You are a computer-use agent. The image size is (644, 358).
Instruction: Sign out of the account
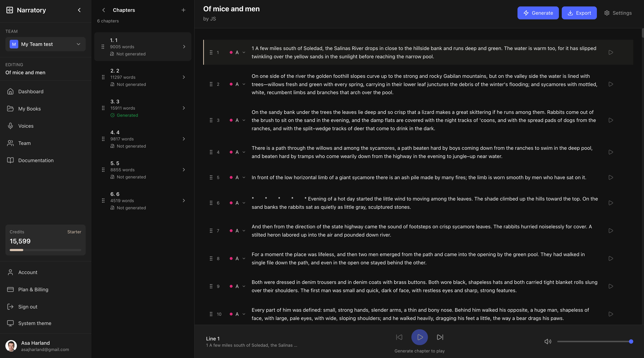pyautogui.click(x=46, y=307)
